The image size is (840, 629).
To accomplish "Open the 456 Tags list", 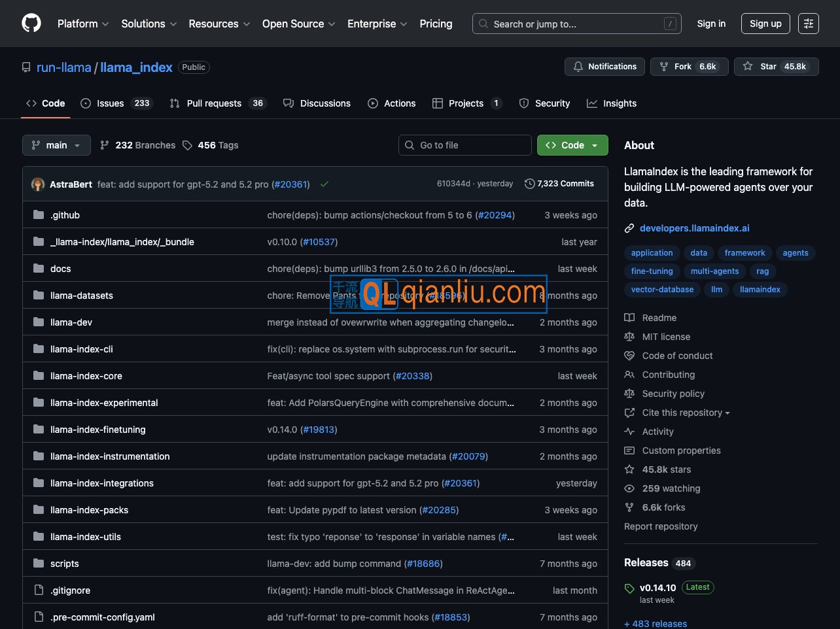I will tap(211, 145).
